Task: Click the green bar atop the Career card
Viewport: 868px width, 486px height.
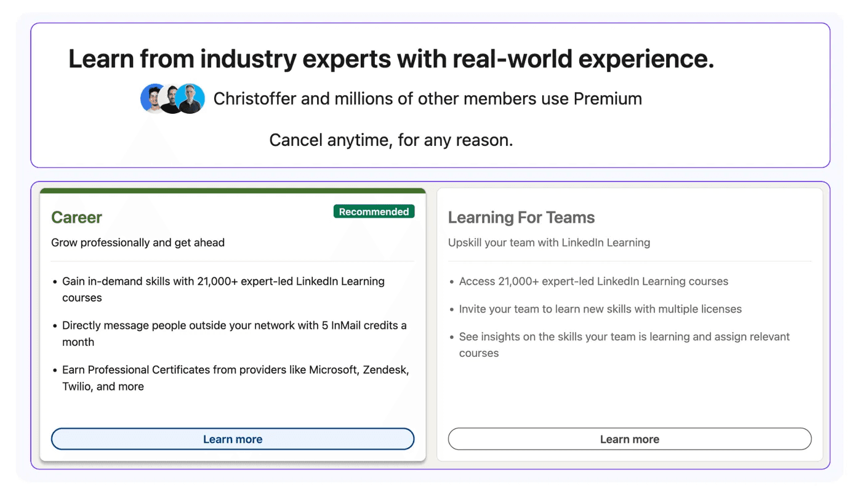Action: [x=233, y=191]
